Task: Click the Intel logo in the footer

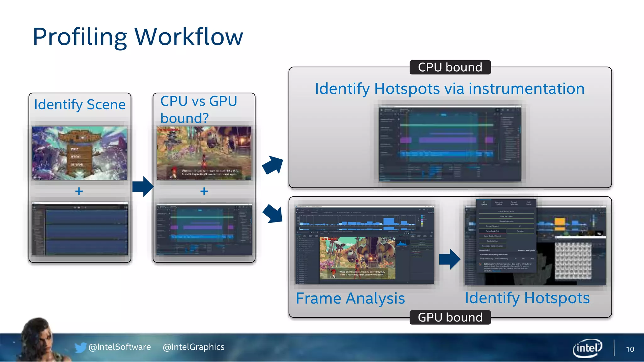Action: click(x=587, y=348)
